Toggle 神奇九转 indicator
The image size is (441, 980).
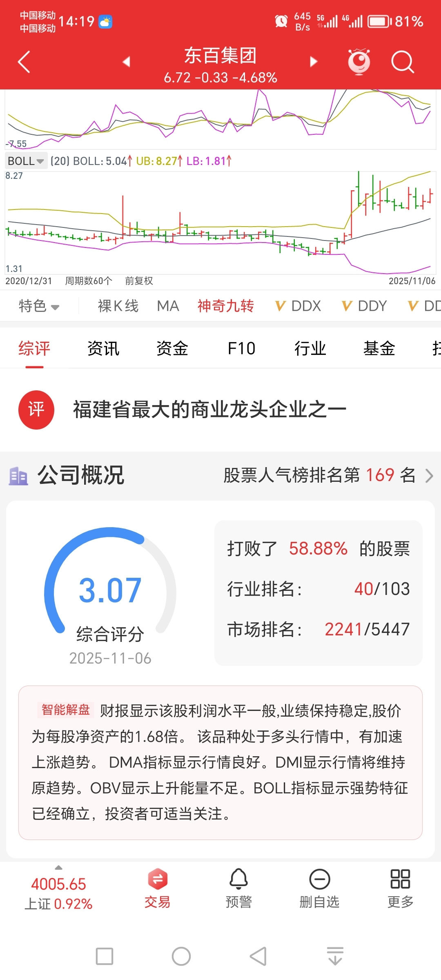[226, 306]
